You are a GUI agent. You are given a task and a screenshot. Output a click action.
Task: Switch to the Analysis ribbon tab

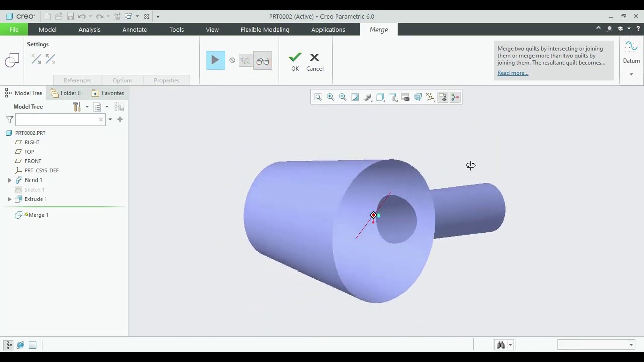90,29
